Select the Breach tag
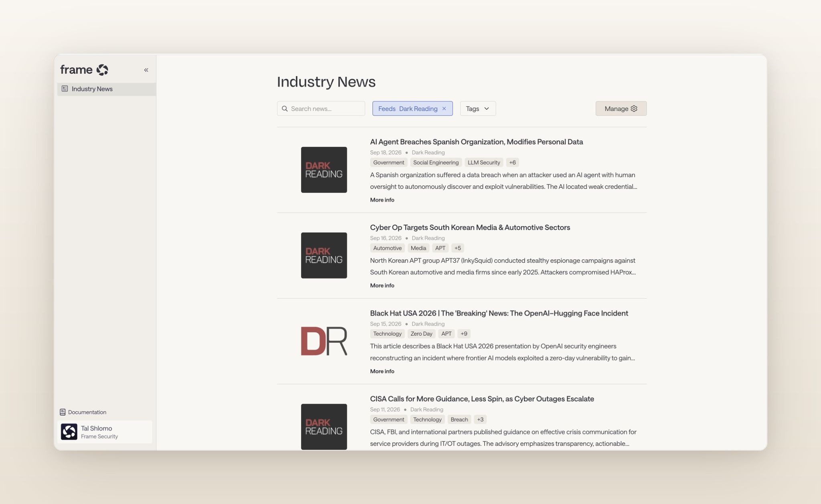This screenshot has height=504, width=821. point(459,419)
